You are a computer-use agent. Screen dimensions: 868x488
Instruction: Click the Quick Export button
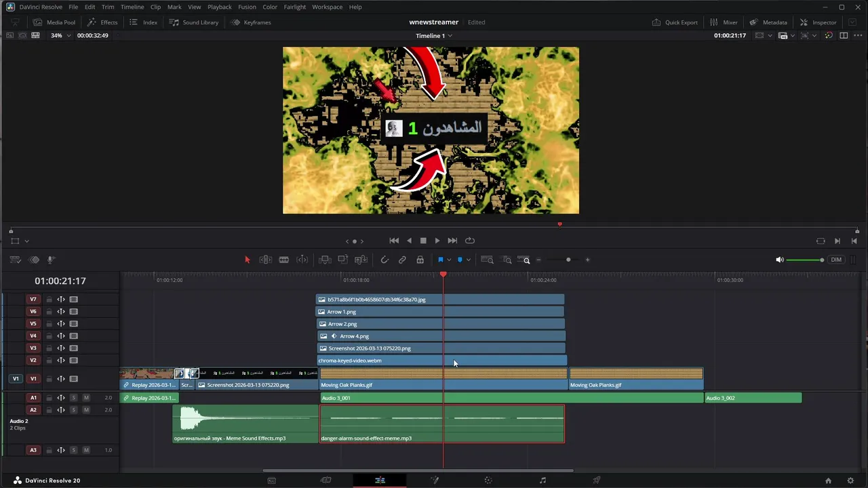(675, 22)
